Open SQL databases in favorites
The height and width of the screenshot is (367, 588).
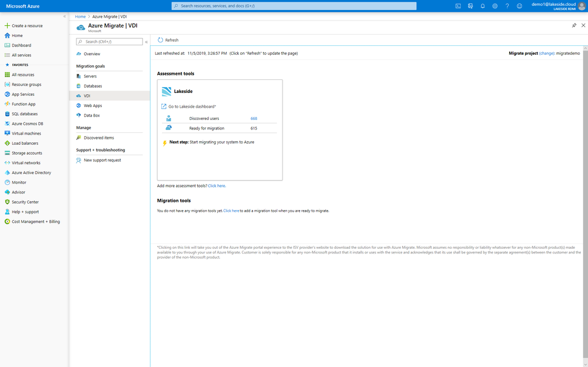(25, 114)
